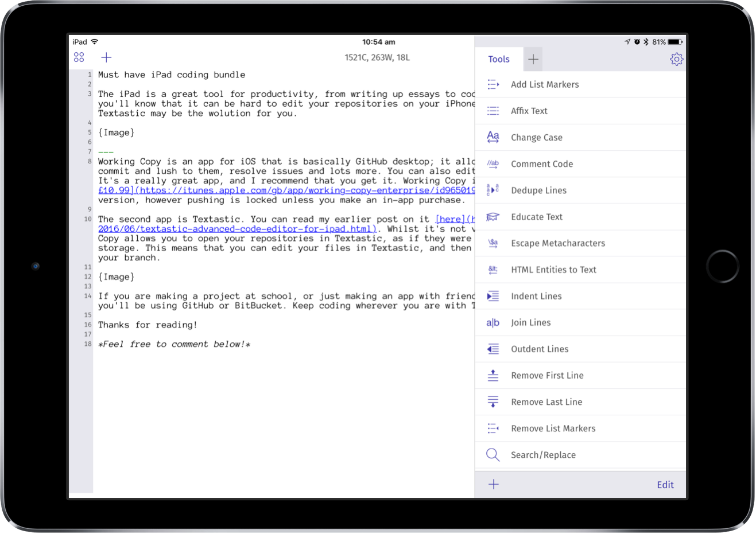Screen dimensions: 756x534
Task: Select Remove Last Line label
Action: tap(546, 402)
